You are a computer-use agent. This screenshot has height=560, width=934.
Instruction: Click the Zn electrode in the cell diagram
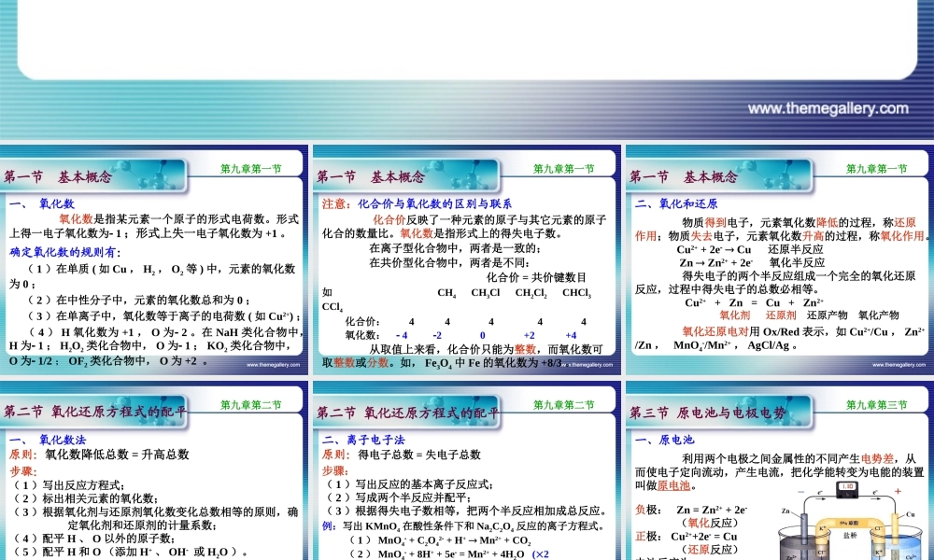tap(804, 527)
